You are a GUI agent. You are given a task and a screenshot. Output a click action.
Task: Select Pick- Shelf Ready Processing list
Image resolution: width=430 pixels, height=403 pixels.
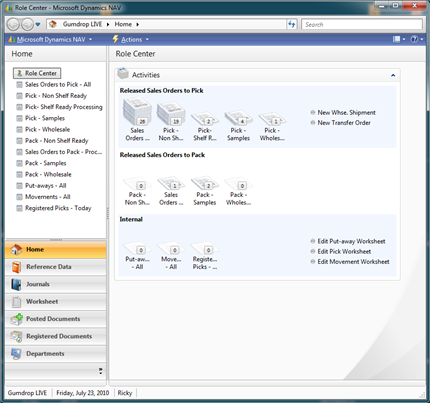tap(64, 107)
